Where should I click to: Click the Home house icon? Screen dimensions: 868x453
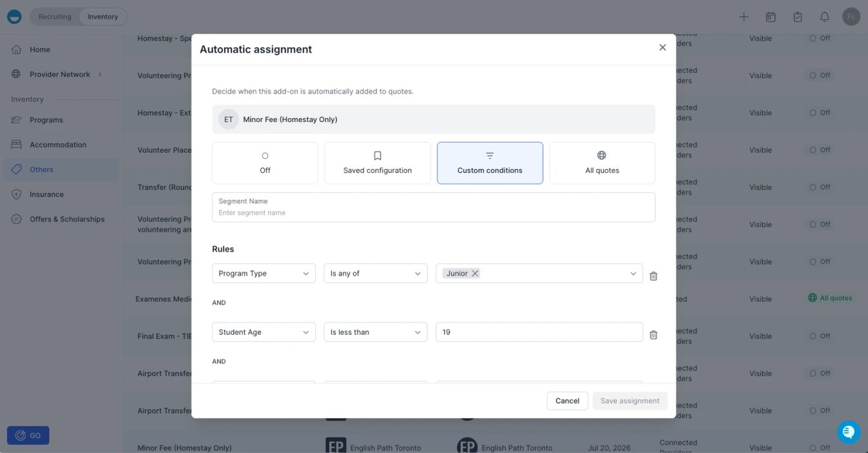point(16,50)
